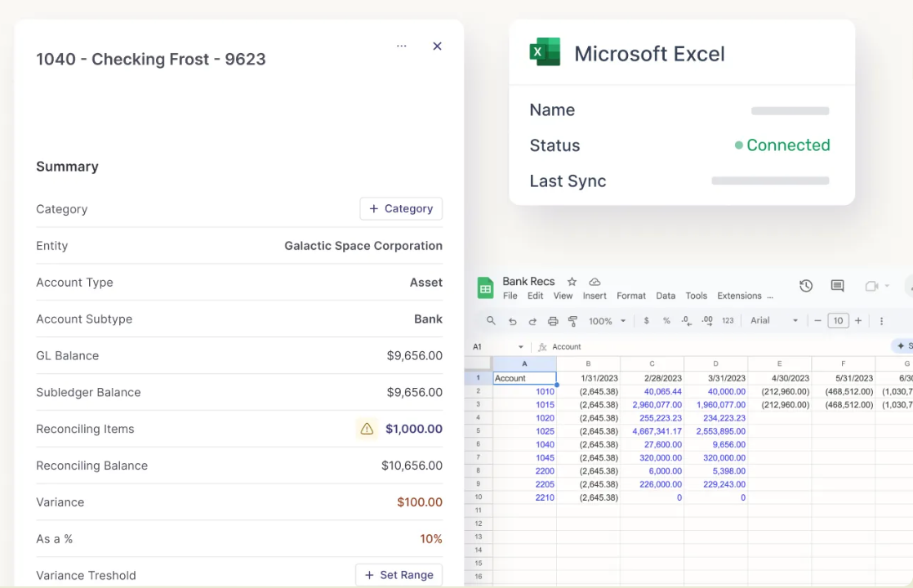Click the Microsoft Excel logo icon
Image resolution: width=913 pixels, height=588 pixels.
(545, 52)
